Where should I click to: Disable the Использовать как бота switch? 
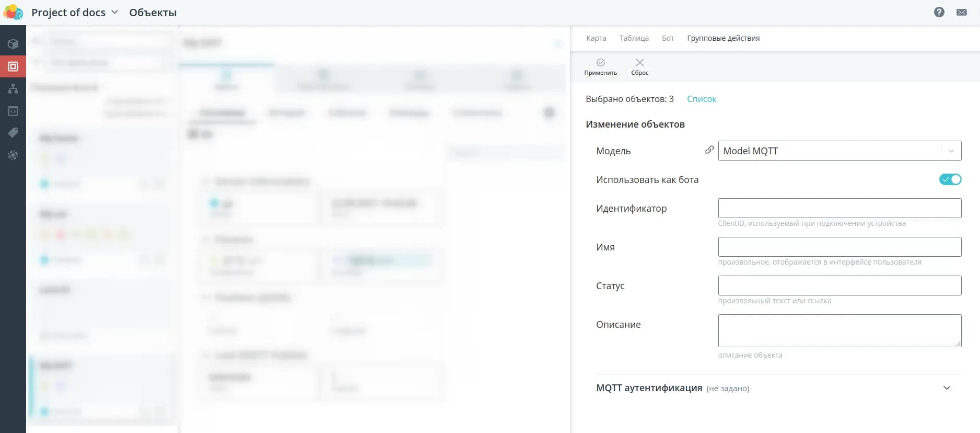coord(950,179)
